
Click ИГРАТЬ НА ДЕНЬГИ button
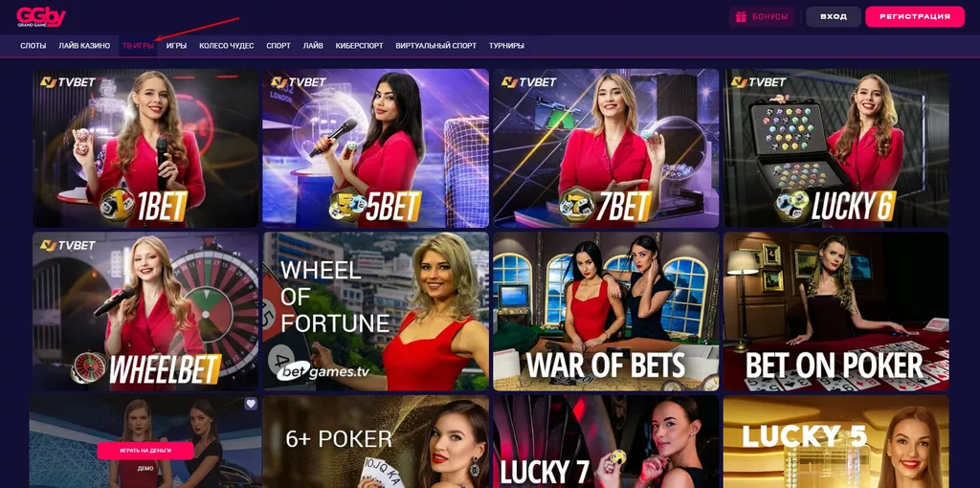[145, 451]
